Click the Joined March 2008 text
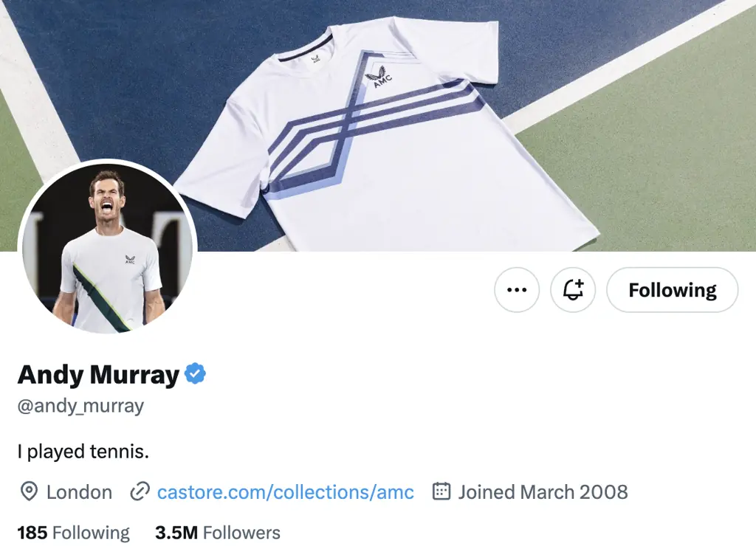This screenshot has width=756, height=552. (x=543, y=492)
